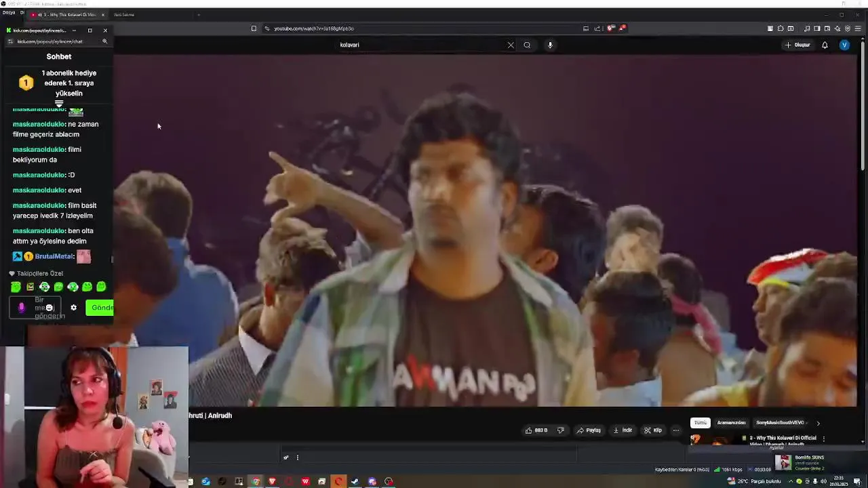Switch to the Why This Kolaveri Di tab
Viewport: 868px width, 488px height.
(66, 15)
